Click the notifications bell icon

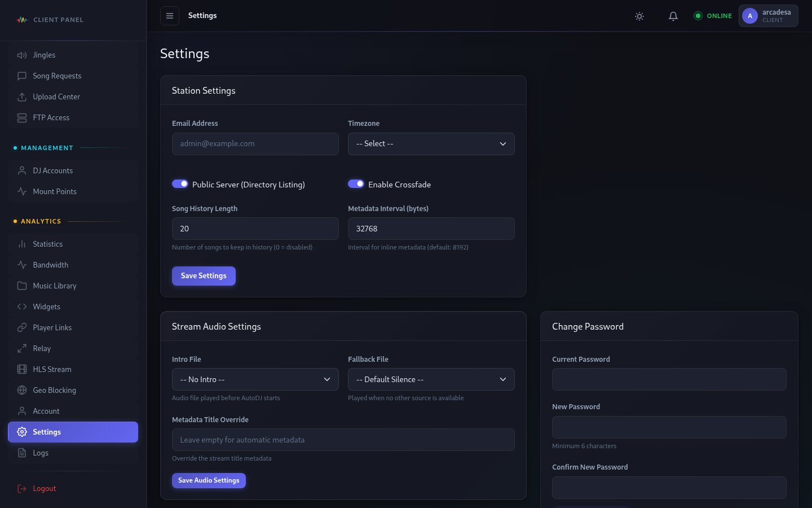tap(673, 16)
